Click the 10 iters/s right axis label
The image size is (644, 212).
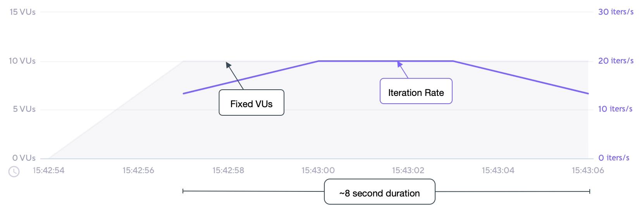615,109
